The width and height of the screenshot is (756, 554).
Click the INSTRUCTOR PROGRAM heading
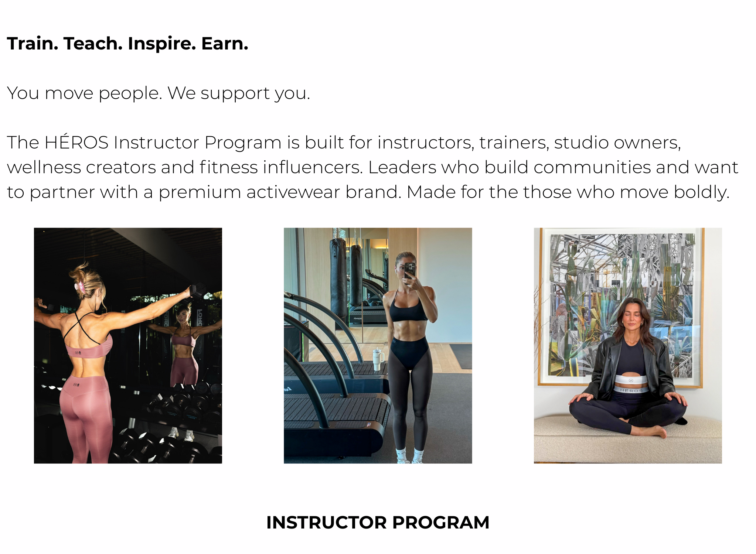click(x=378, y=522)
